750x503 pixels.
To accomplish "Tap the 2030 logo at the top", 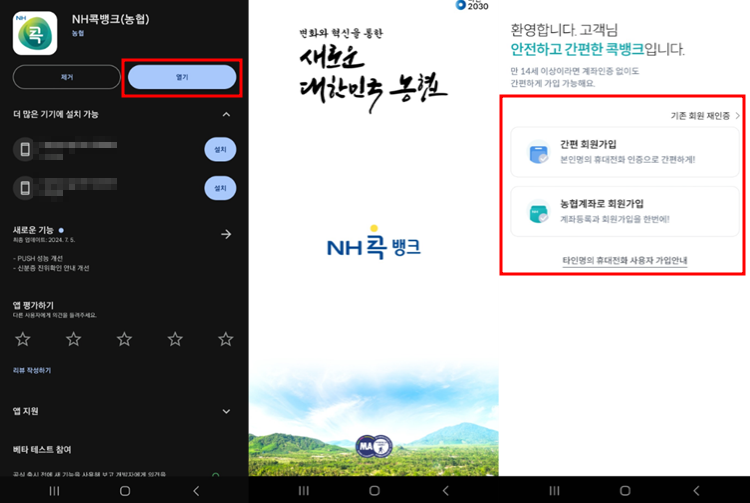I will coord(472,5).
